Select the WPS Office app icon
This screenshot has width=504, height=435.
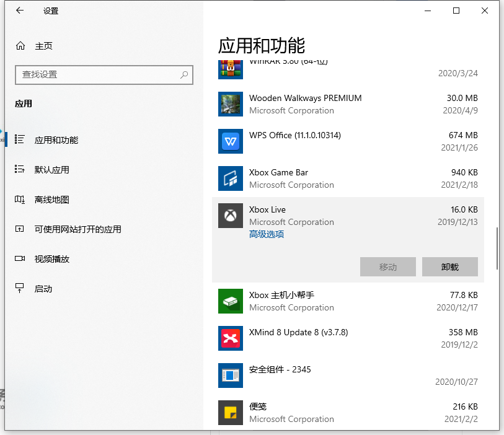(231, 141)
